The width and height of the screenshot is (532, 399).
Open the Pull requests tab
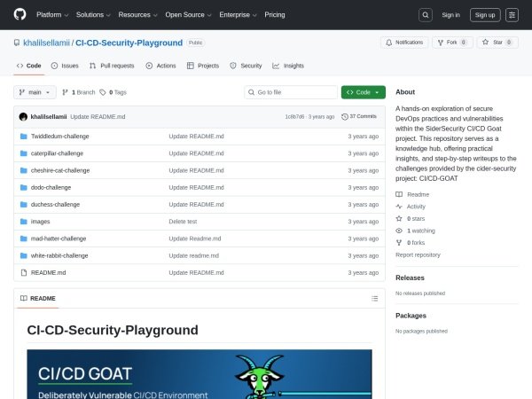(x=112, y=66)
